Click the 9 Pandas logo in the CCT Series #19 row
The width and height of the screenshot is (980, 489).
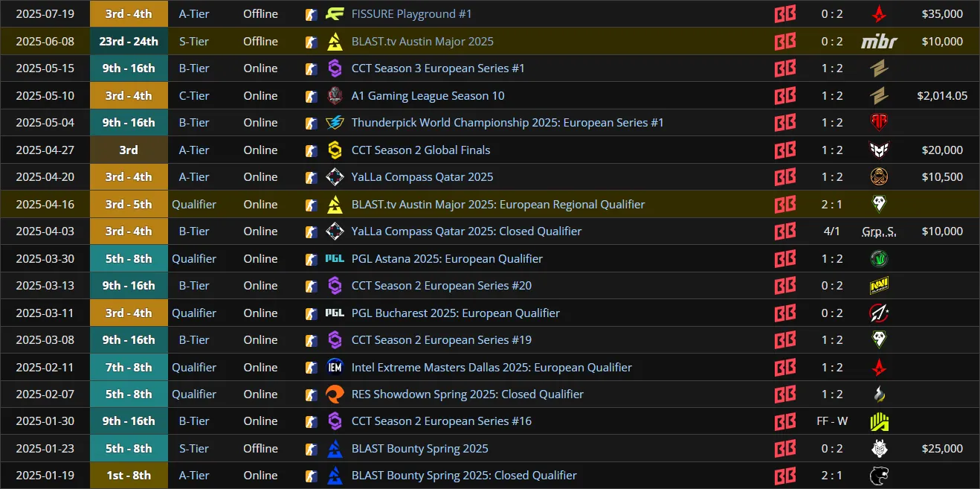879,340
